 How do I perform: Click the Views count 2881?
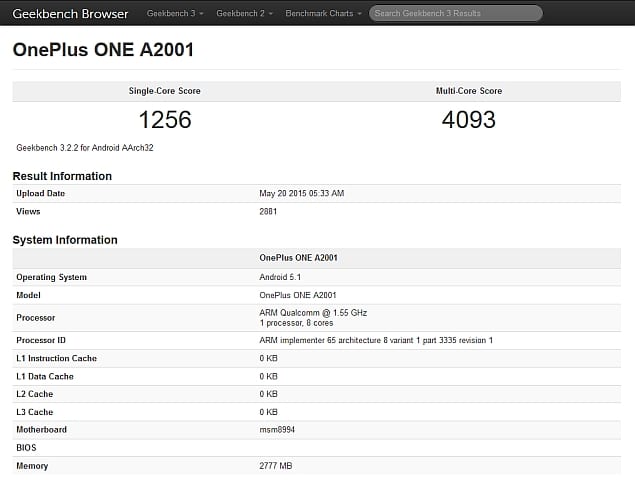[269, 212]
